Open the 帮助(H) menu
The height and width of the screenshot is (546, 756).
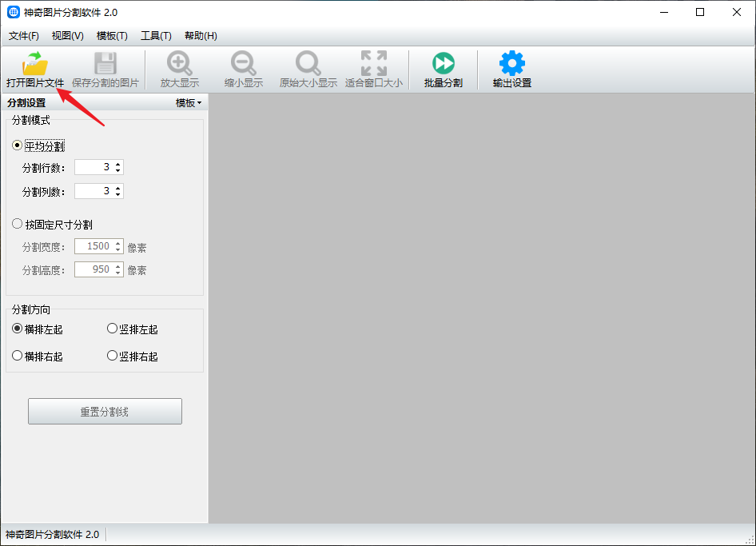tap(201, 36)
